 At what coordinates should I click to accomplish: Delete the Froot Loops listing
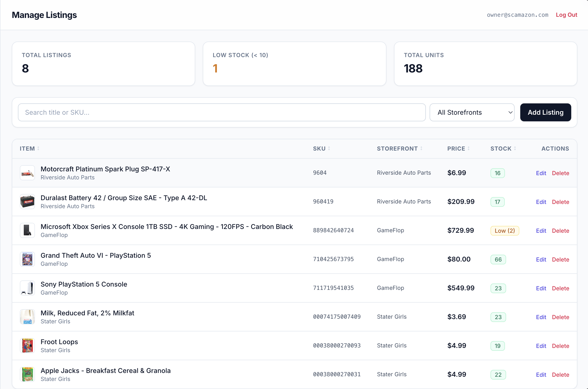[x=560, y=346]
